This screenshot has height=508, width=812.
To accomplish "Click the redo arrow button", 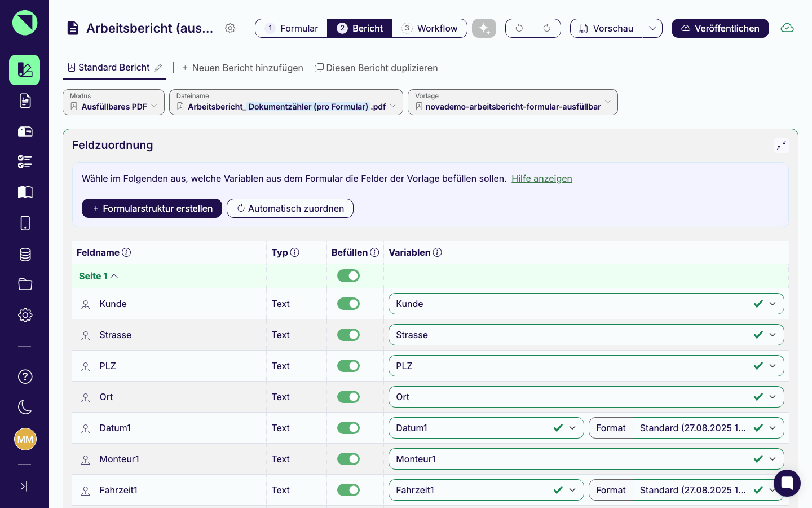I will click(x=547, y=28).
